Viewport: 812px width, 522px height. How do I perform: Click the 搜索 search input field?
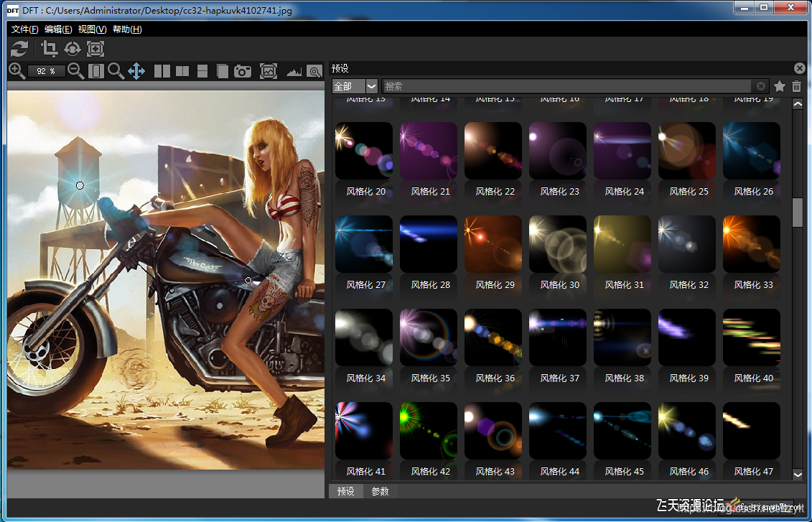click(566, 86)
